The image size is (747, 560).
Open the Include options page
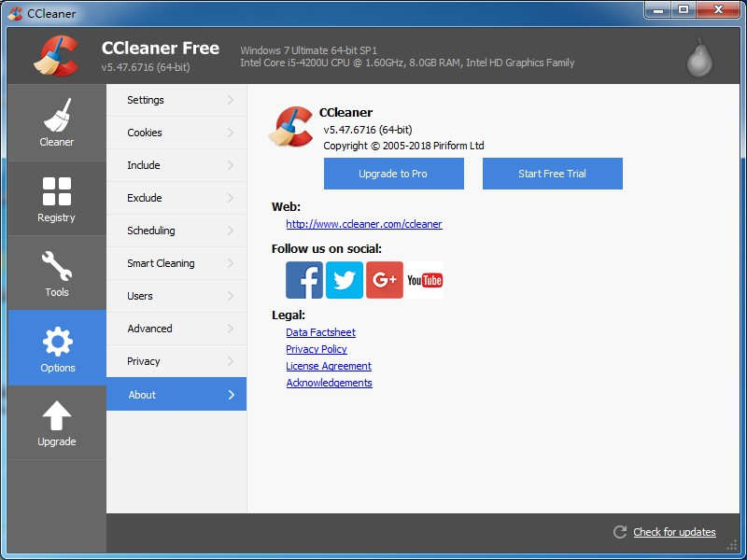pos(176,165)
